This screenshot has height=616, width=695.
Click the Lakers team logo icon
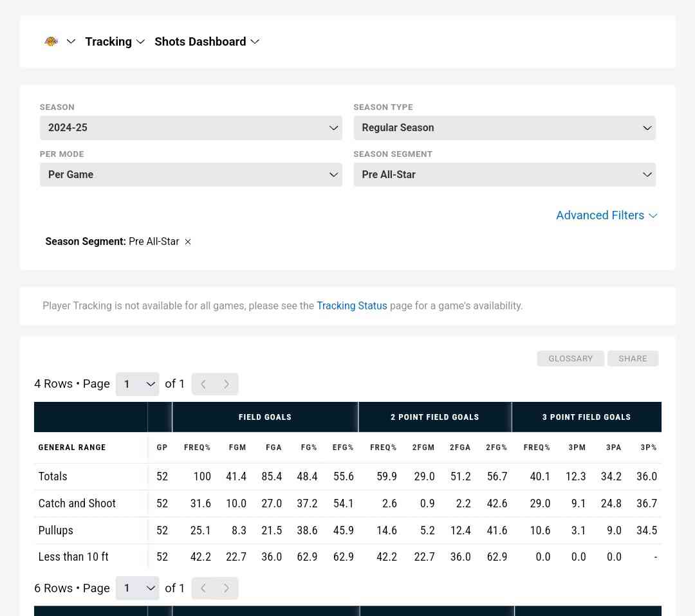point(51,42)
